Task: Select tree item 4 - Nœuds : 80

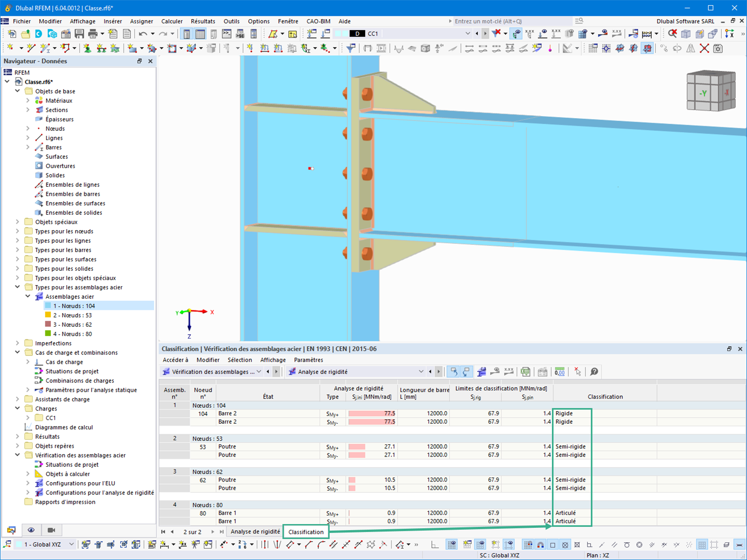Action: 72,334
